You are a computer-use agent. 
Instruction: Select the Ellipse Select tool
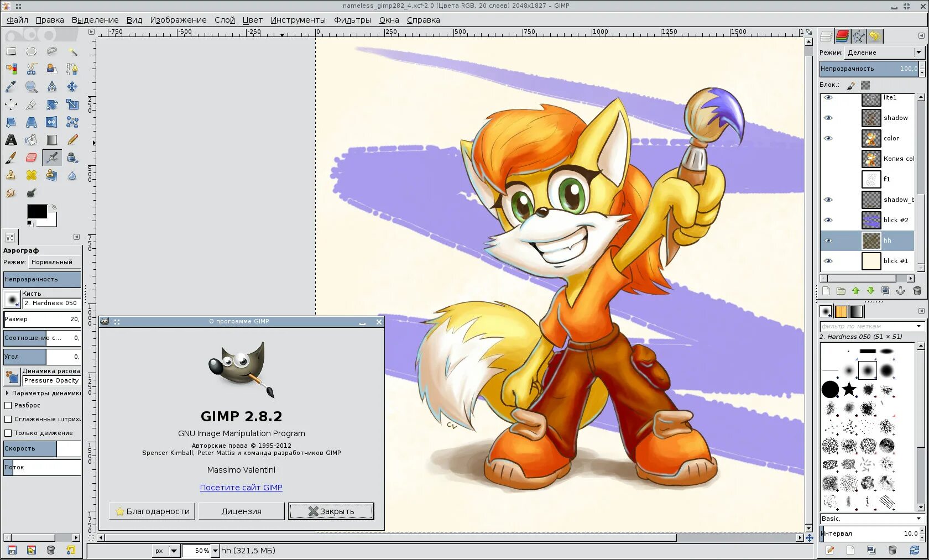click(32, 51)
